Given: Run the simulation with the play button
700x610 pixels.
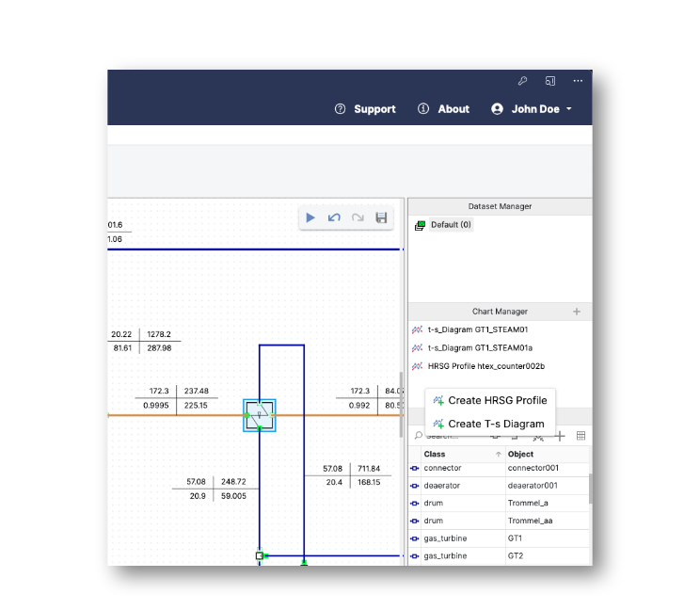Looking at the screenshot, I should pyautogui.click(x=310, y=217).
